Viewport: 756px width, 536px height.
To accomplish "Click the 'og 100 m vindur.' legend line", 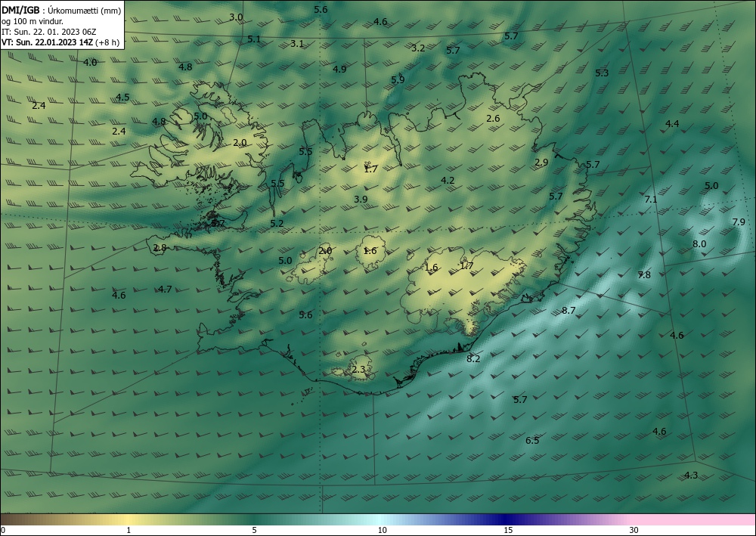I will [33, 20].
